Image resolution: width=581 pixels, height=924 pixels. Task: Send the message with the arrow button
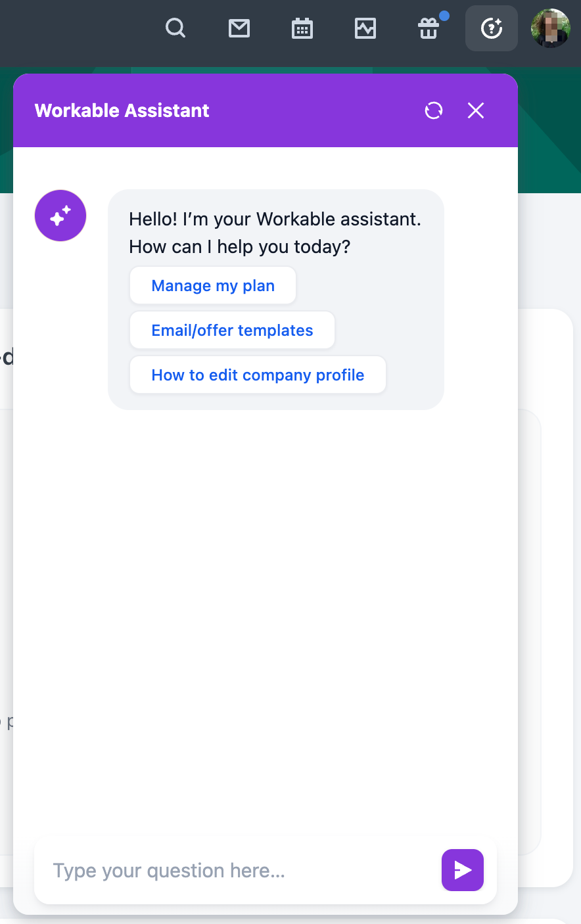pos(463,870)
